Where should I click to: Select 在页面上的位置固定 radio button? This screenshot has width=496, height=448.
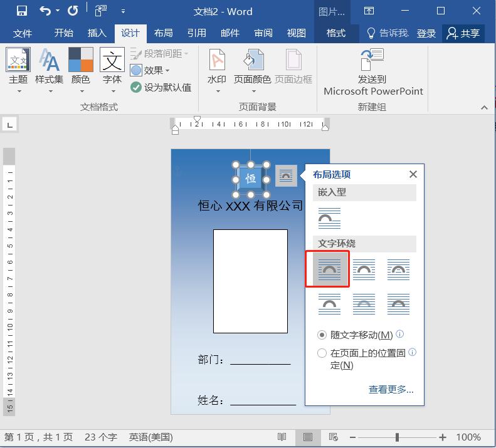click(322, 353)
